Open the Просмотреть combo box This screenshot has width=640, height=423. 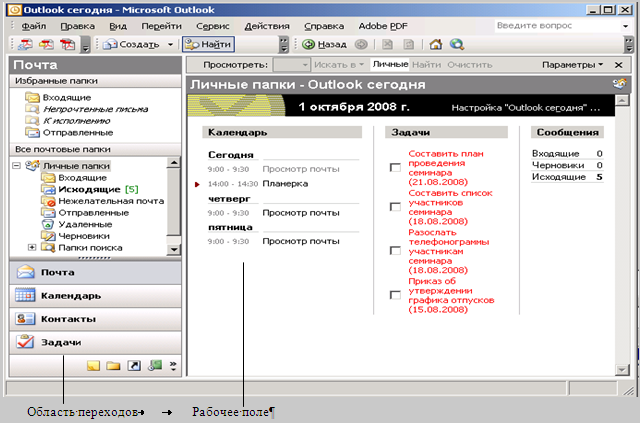pos(291,65)
